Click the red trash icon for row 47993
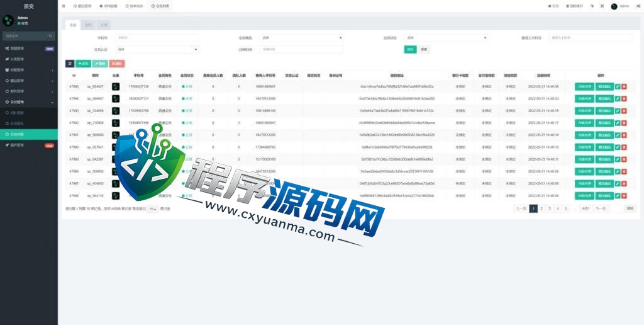The width and height of the screenshot is (644, 325). click(x=624, y=111)
